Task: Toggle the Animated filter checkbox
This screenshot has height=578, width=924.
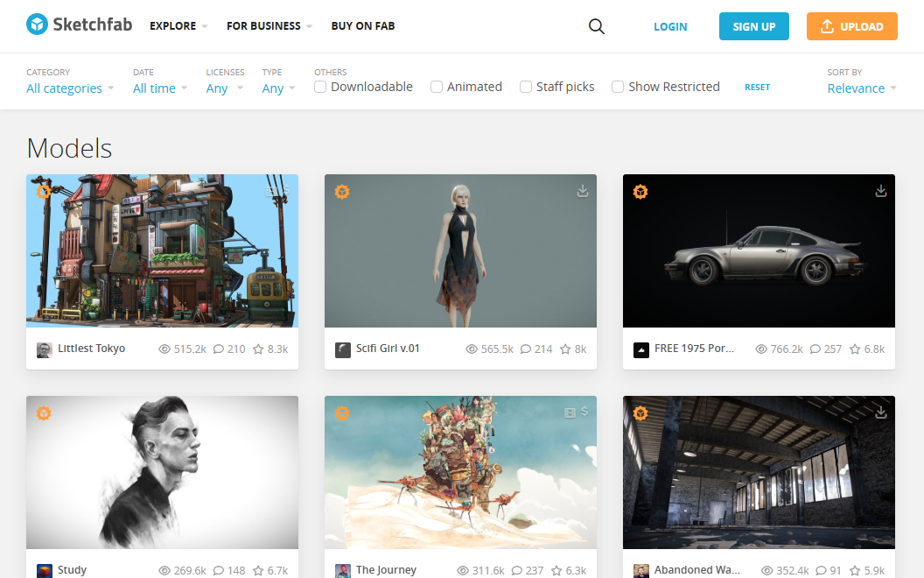Action: click(x=437, y=87)
